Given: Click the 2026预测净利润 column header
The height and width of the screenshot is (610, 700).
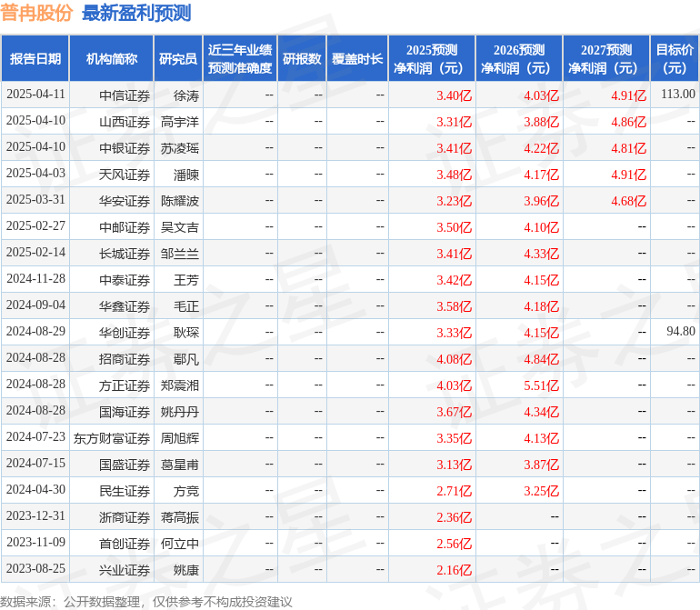Looking at the screenshot, I should 519,59.
